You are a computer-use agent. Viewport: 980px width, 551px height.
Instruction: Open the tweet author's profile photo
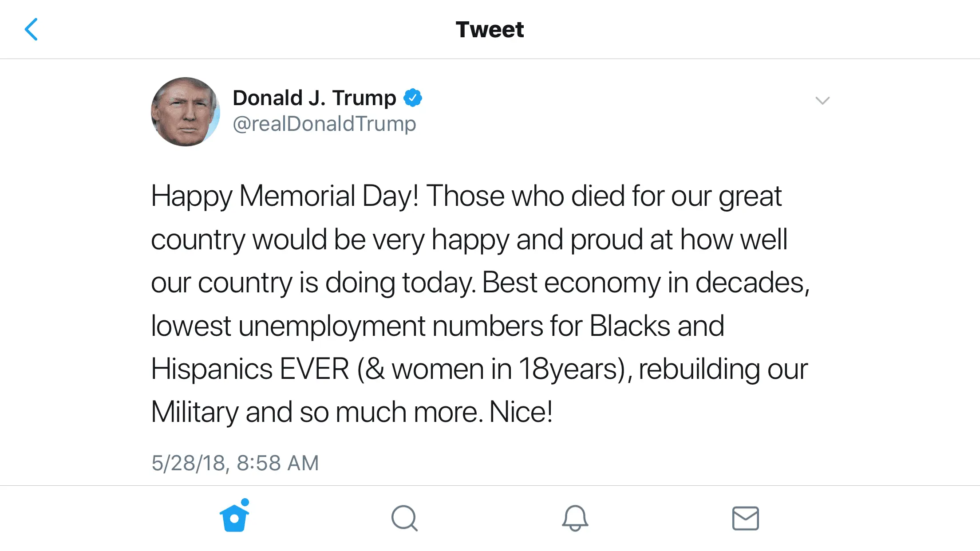pos(186,112)
